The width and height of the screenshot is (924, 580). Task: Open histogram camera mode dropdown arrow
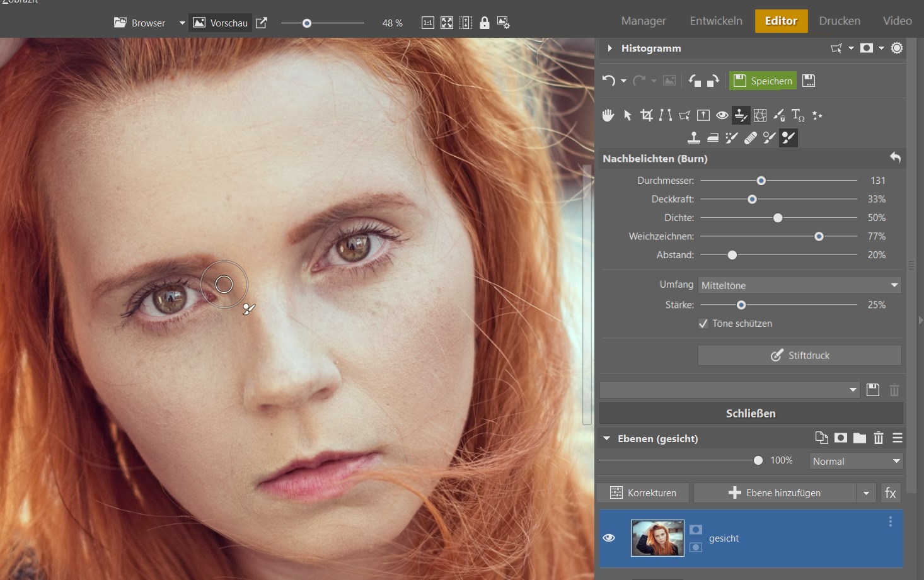[881, 48]
